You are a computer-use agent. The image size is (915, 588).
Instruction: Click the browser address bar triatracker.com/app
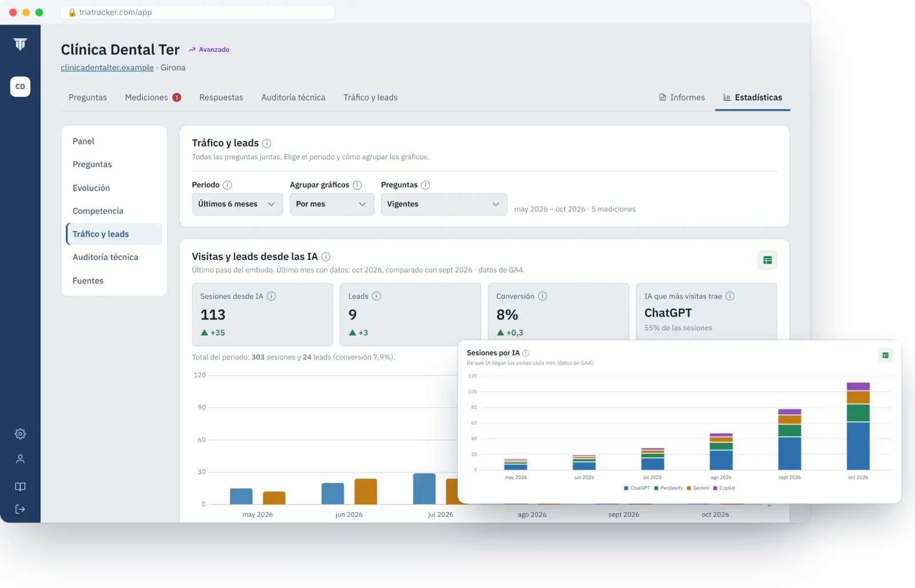click(x=197, y=12)
